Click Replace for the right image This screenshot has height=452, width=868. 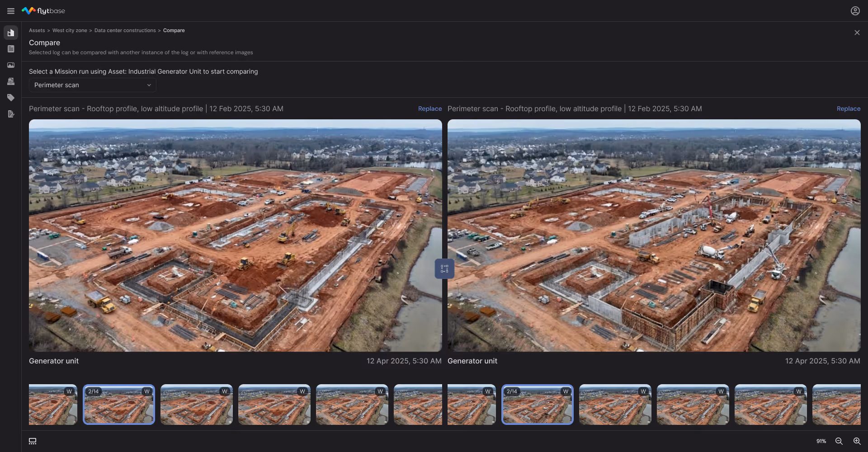(849, 108)
